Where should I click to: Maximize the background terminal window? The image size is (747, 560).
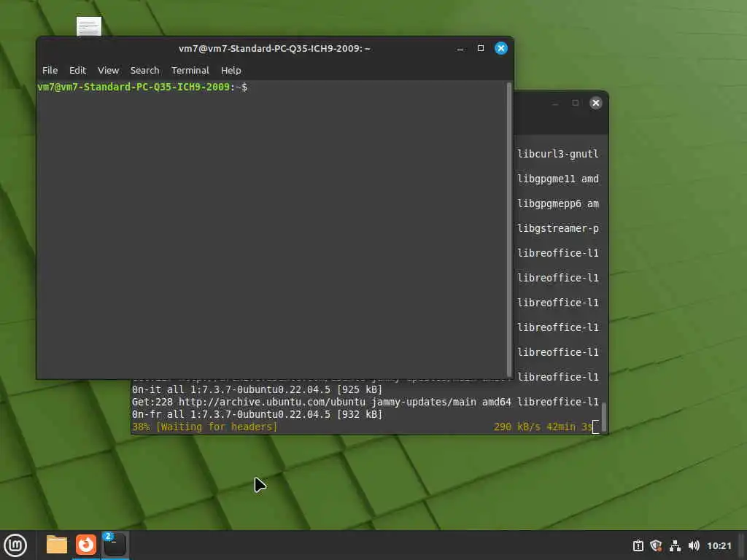[x=576, y=103]
